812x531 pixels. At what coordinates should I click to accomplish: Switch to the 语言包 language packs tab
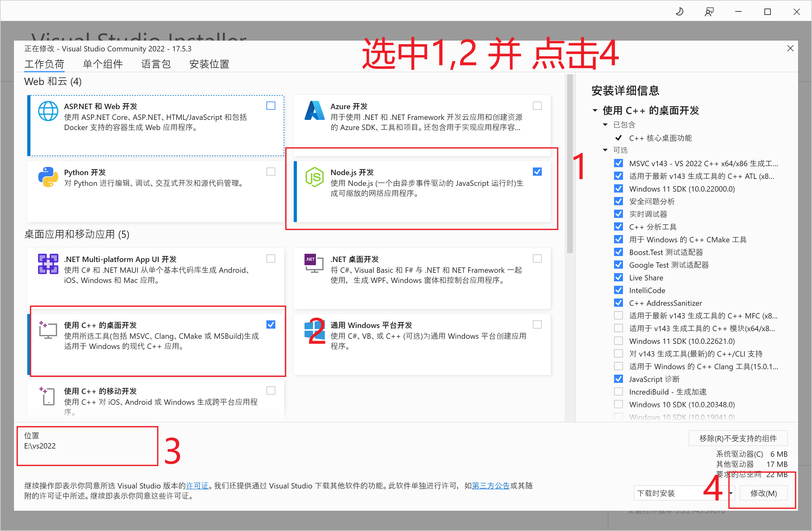click(156, 64)
